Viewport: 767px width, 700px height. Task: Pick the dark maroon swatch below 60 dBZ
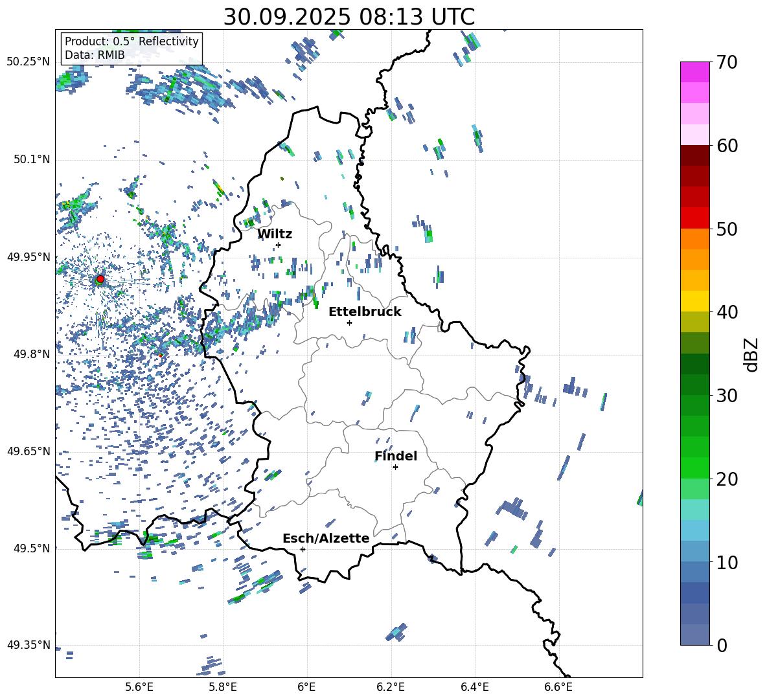(x=695, y=155)
